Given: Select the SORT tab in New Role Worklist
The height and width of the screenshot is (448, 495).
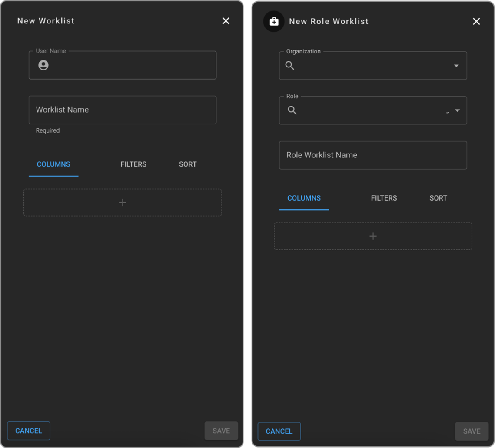Looking at the screenshot, I should [438, 198].
